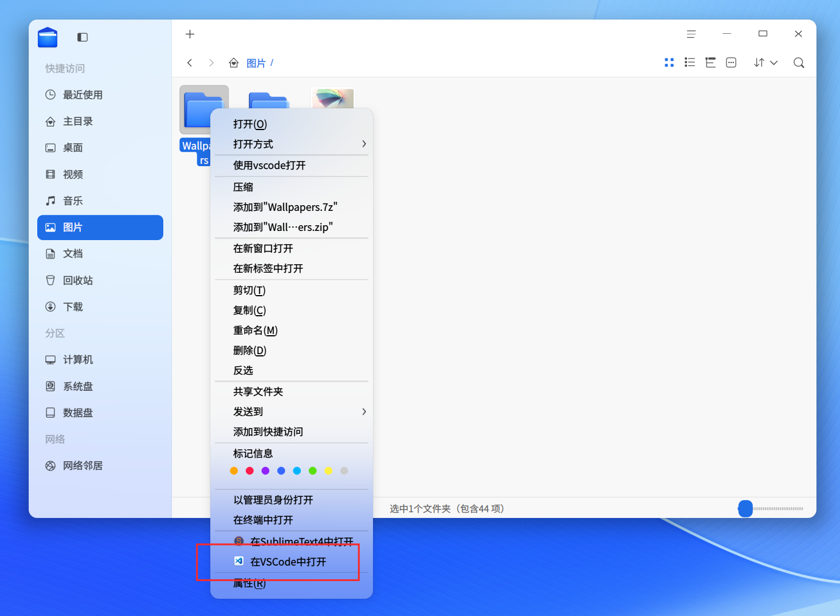Toggle the sidebar panel visibility button
This screenshot has height=616, width=840.
pyautogui.click(x=83, y=37)
